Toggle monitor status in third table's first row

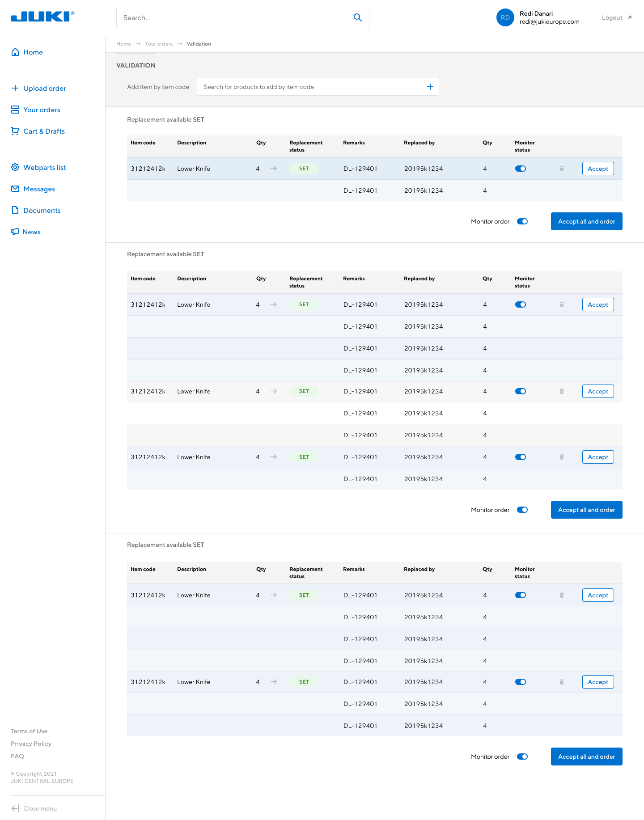(x=521, y=595)
